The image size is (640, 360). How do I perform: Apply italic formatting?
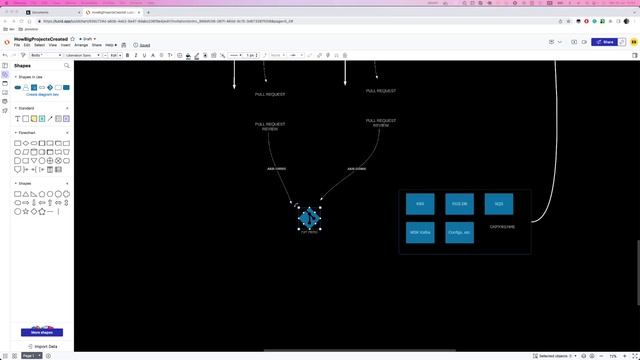point(136,55)
